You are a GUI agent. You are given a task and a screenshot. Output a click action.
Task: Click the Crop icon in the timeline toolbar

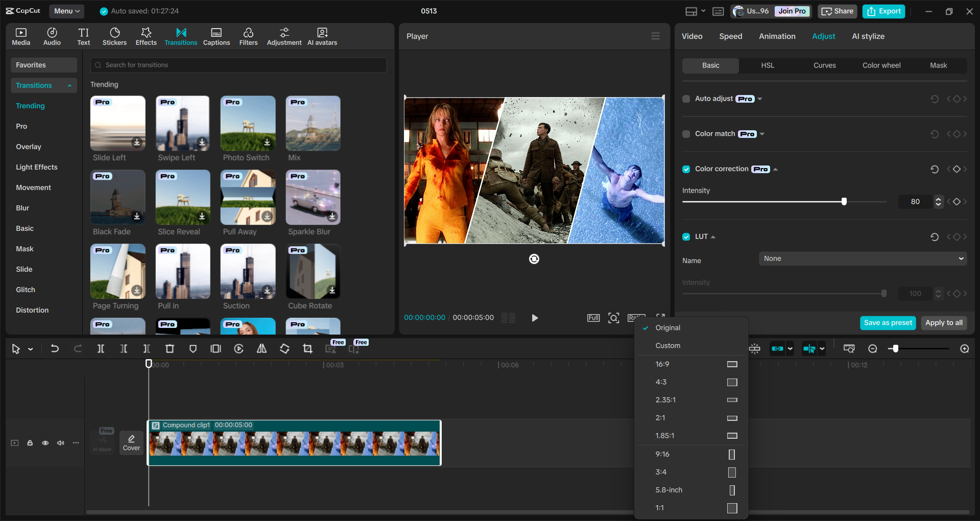pos(307,348)
